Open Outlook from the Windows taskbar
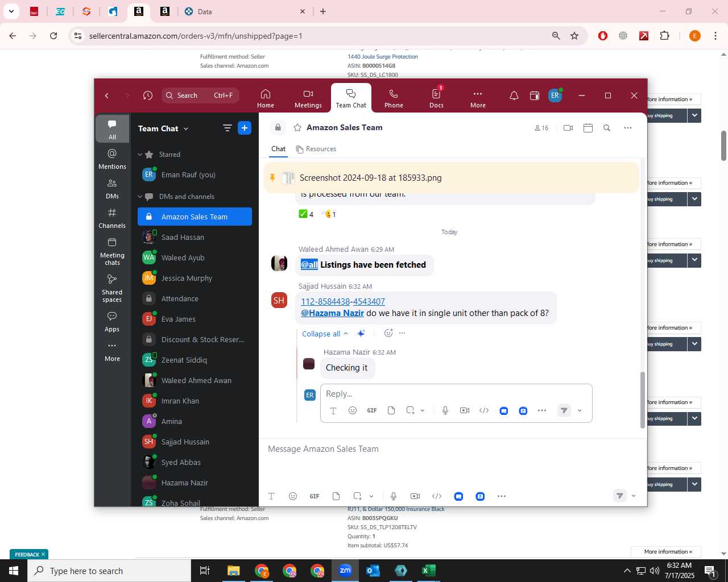 click(373, 571)
